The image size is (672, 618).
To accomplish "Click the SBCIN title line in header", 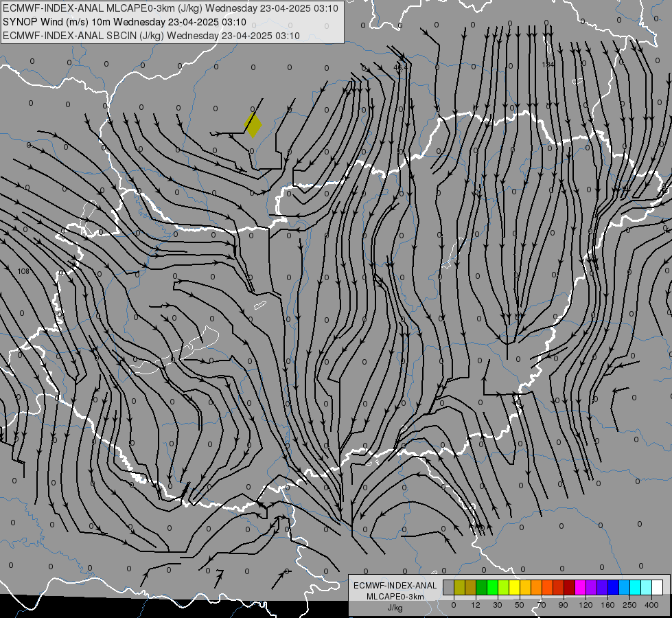I will pyautogui.click(x=151, y=36).
